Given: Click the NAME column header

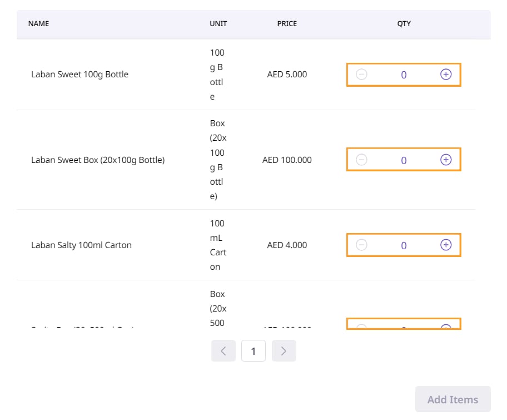Looking at the screenshot, I should pyautogui.click(x=39, y=24).
